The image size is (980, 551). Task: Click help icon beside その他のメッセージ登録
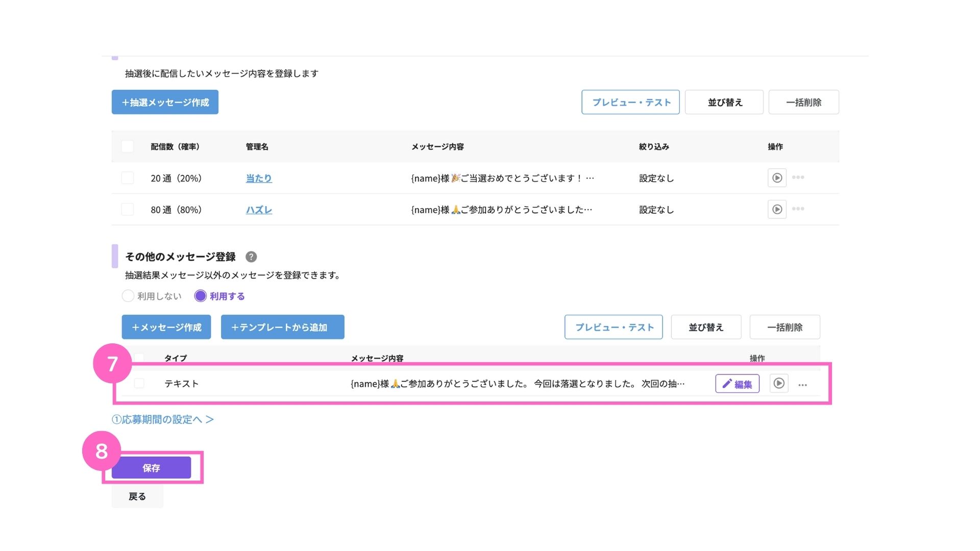(251, 257)
